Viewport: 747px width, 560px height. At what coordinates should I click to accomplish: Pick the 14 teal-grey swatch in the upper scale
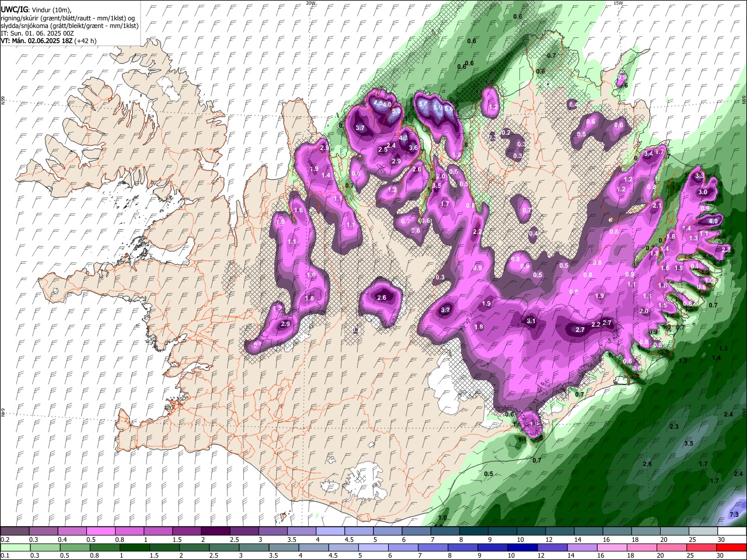588,531
